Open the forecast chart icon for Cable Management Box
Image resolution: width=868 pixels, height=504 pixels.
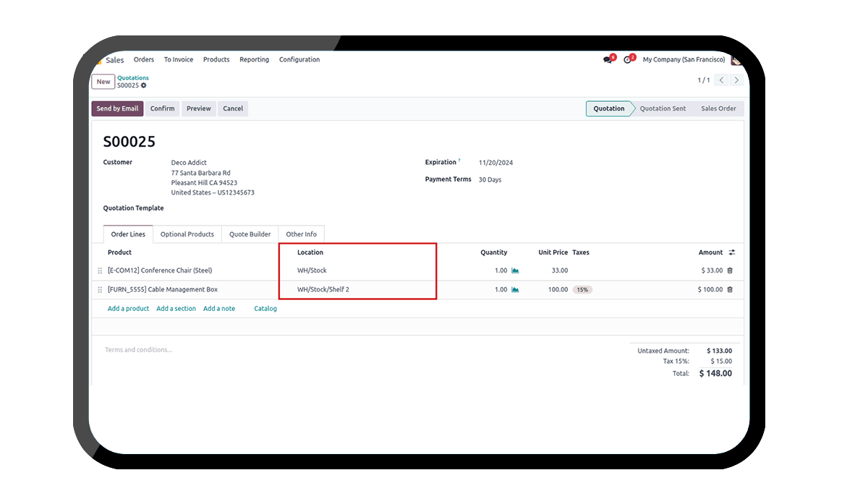(x=515, y=289)
